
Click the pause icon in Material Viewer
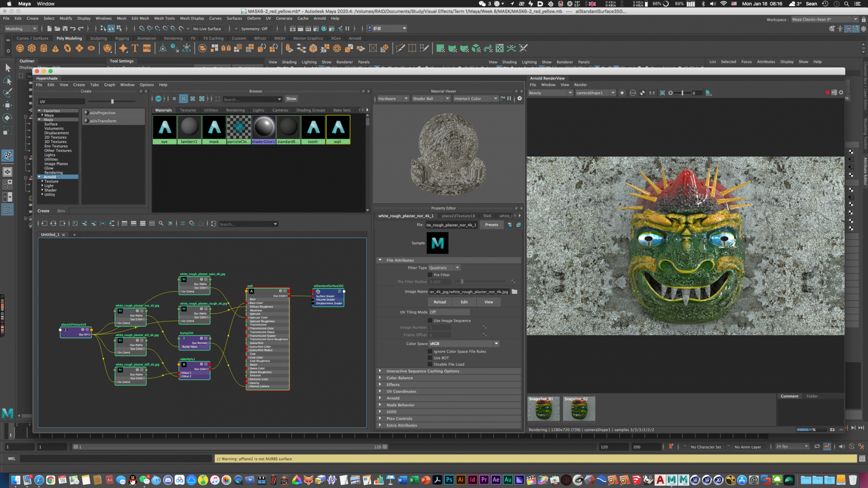coord(509,98)
